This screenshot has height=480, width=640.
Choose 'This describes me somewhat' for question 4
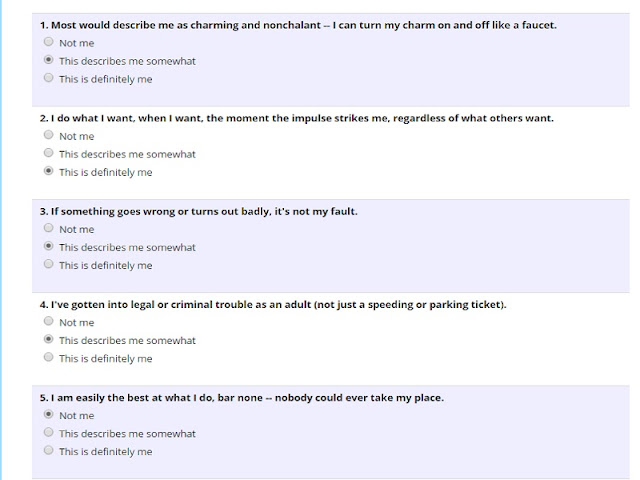tap(49, 339)
